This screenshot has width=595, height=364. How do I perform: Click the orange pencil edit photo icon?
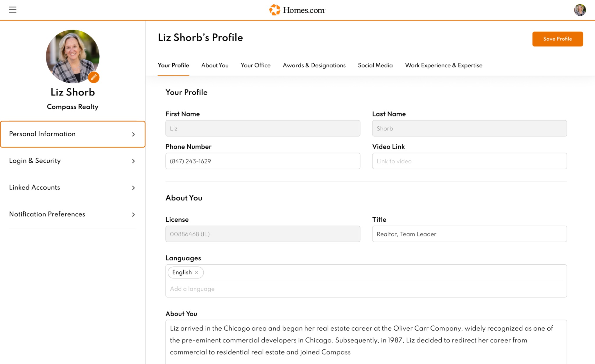click(94, 77)
